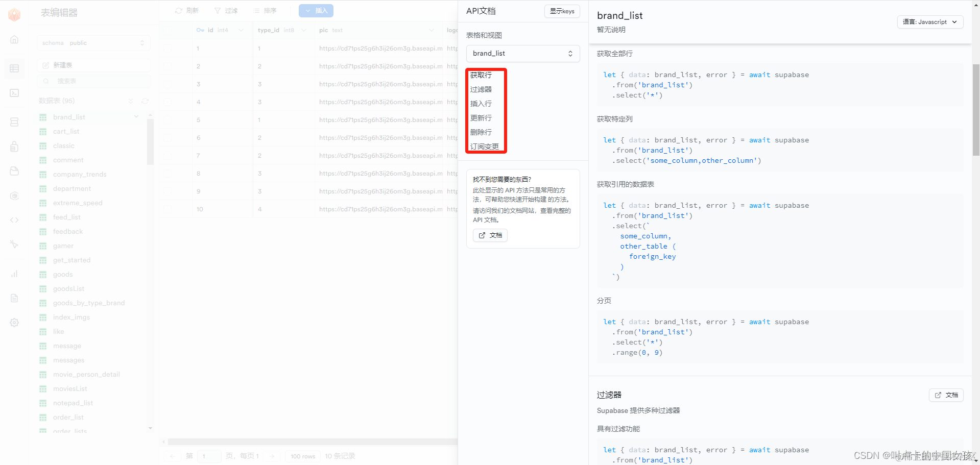
Task: Open the SQL editor terminal icon
Action: pyautogui.click(x=14, y=93)
